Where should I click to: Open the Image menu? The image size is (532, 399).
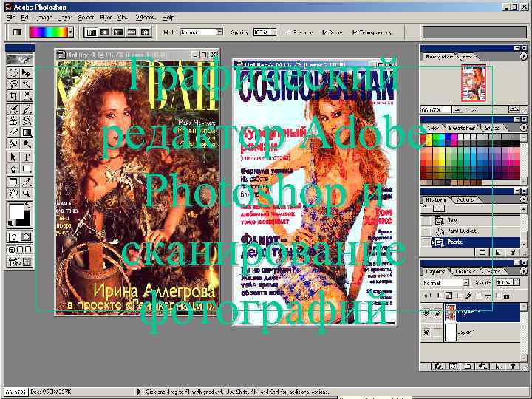44,17
